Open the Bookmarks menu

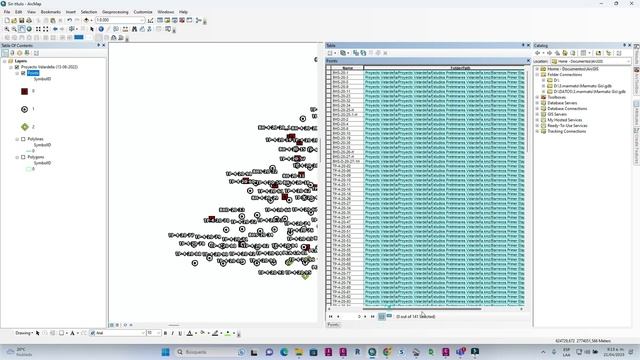click(51, 12)
